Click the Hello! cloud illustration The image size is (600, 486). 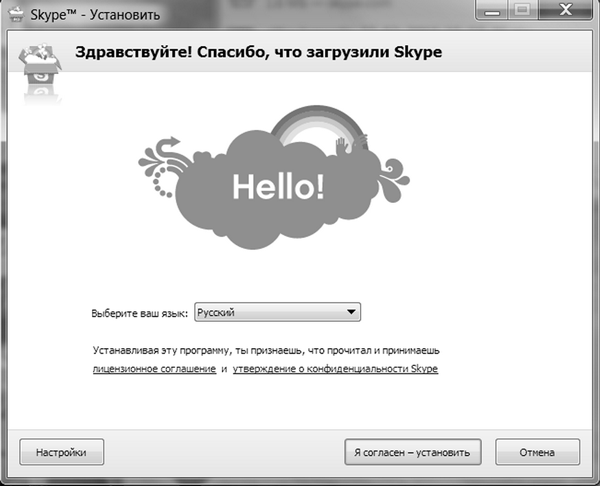[x=274, y=178]
